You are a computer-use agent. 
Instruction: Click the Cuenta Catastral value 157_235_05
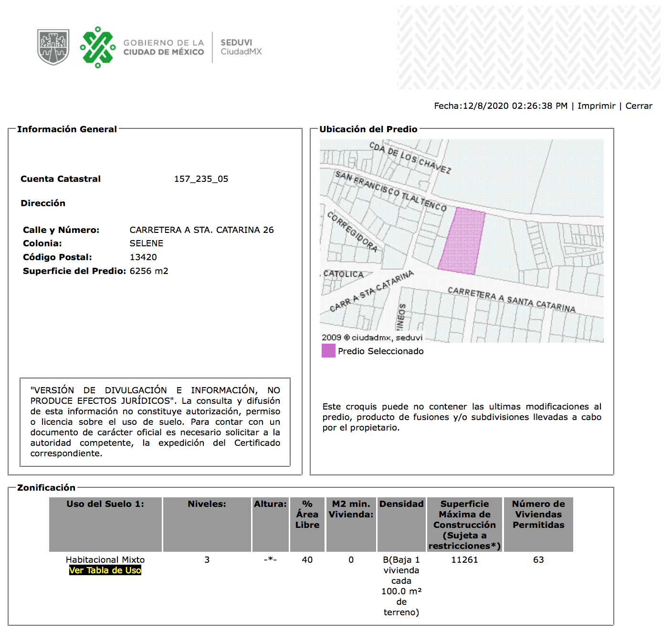[x=201, y=179]
